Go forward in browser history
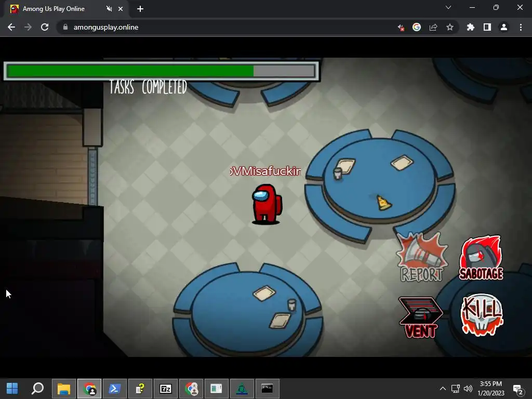This screenshot has height=399, width=532. (x=28, y=27)
